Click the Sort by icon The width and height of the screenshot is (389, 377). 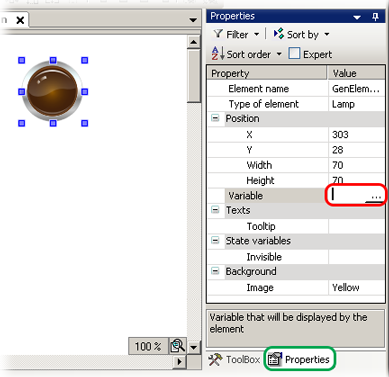[x=279, y=34]
